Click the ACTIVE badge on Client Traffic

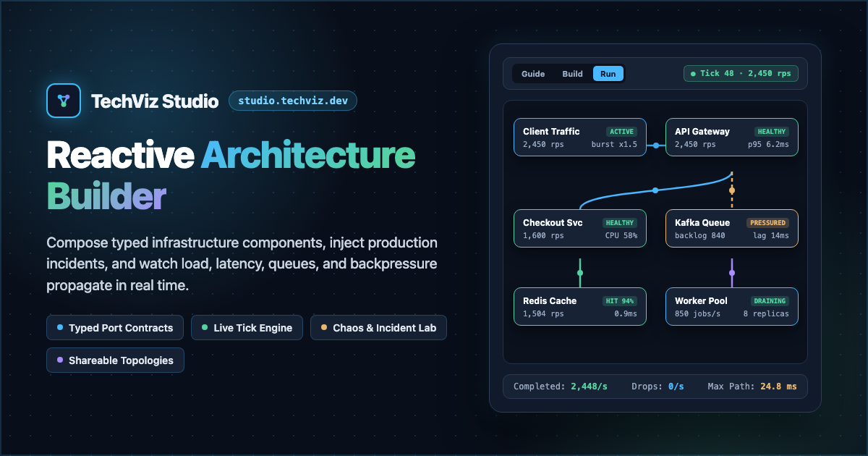[x=621, y=132]
